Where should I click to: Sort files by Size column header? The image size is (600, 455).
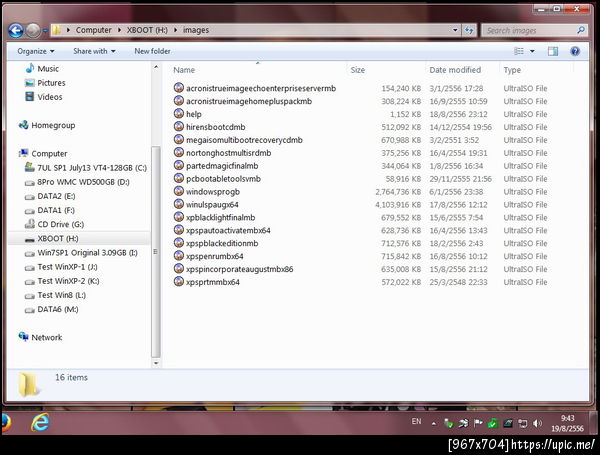pos(357,70)
